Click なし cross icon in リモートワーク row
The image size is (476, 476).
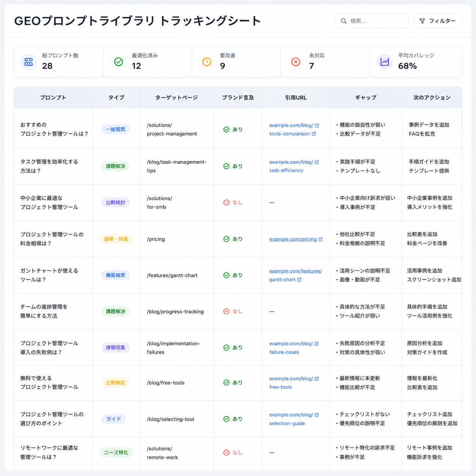coord(226,452)
